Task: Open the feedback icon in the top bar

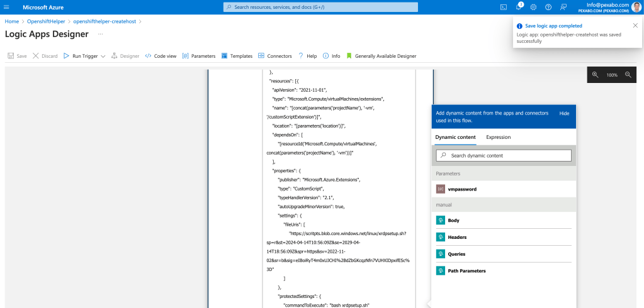Action: pyautogui.click(x=563, y=7)
